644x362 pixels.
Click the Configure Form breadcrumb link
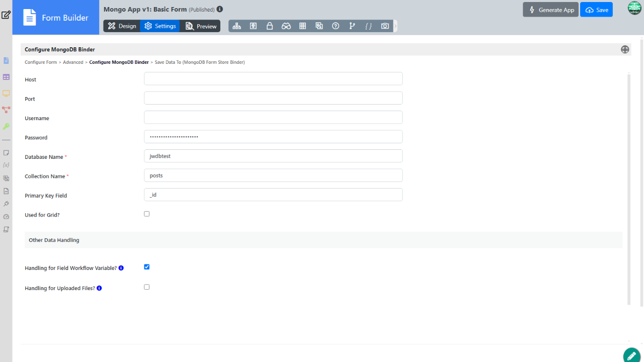click(x=41, y=62)
